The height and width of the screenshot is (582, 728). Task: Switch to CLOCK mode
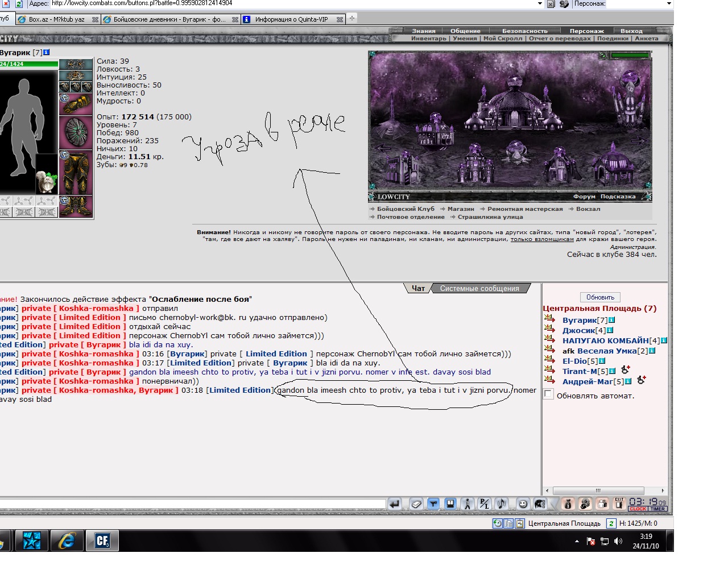(638, 509)
